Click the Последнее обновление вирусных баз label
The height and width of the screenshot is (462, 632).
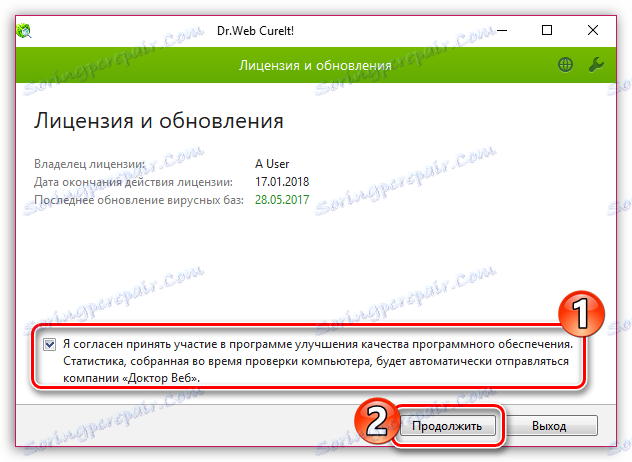point(139,200)
